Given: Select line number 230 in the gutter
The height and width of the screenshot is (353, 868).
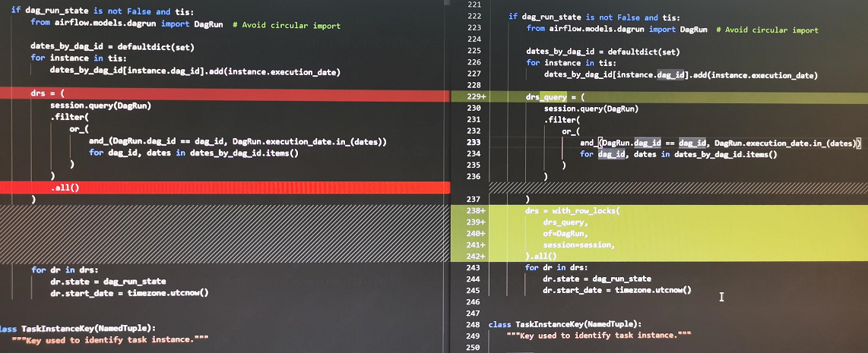Looking at the screenshot, I should 474,109.
